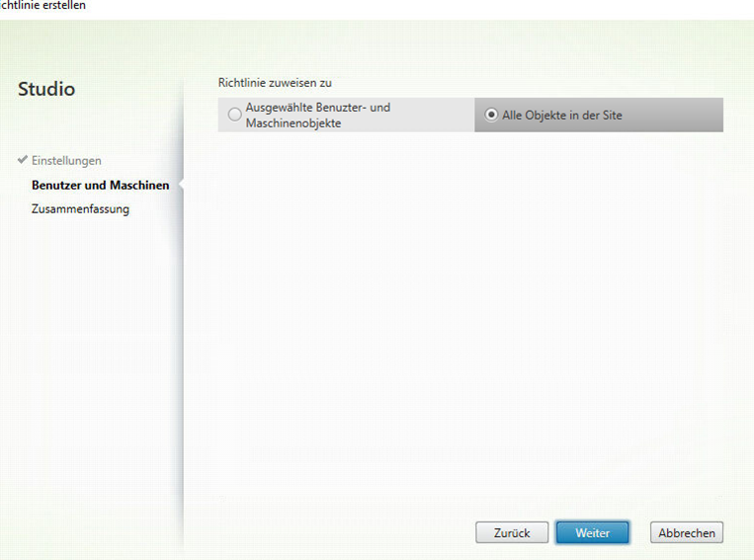
Task: Click the 'Richtlinie zuweisen zu' label
Action: pyautogui.click(x=275, y=83)
